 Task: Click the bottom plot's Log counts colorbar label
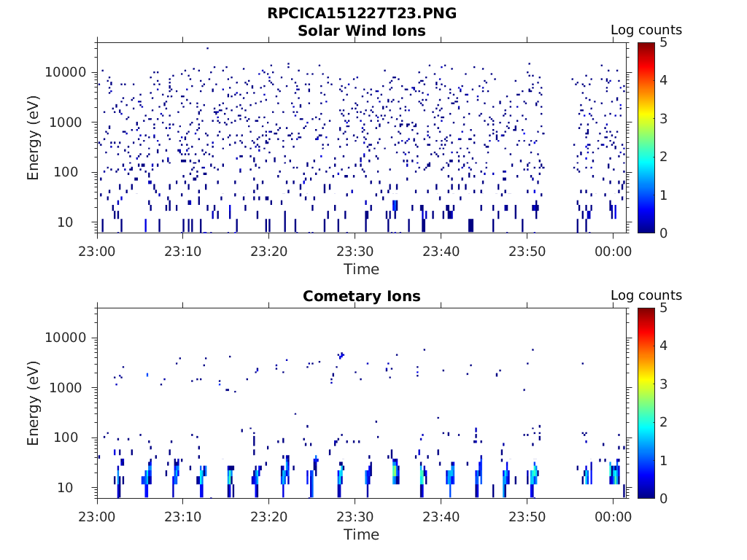point(646,295)
